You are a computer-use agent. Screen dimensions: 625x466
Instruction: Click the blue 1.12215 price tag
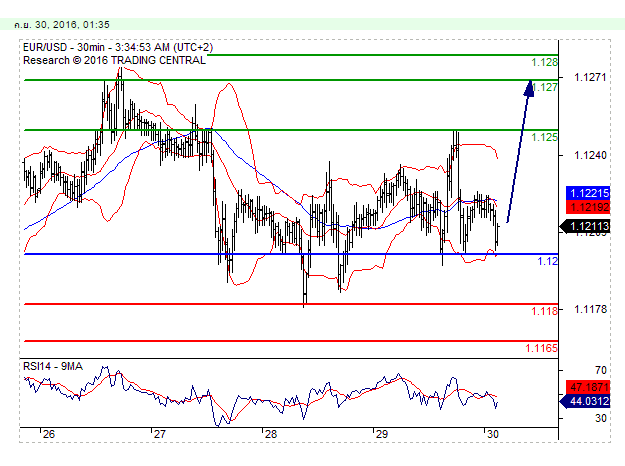pos(588,193)
